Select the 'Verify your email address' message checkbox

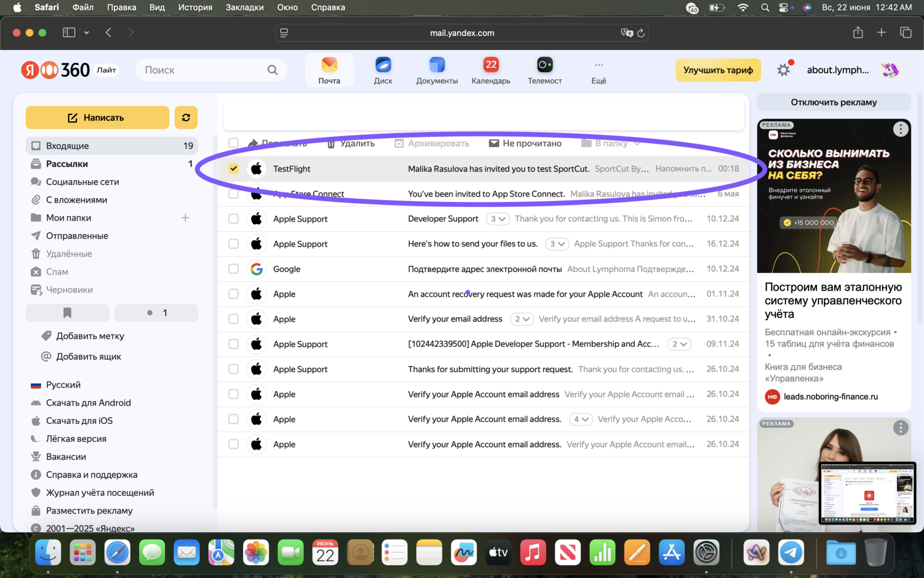click(x=234, y=319)
